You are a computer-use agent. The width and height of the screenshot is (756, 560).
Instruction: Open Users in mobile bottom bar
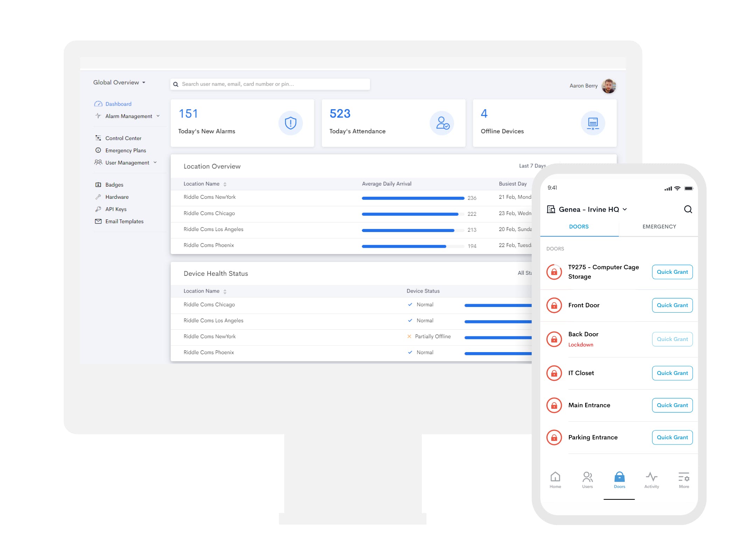pos(587,480)
